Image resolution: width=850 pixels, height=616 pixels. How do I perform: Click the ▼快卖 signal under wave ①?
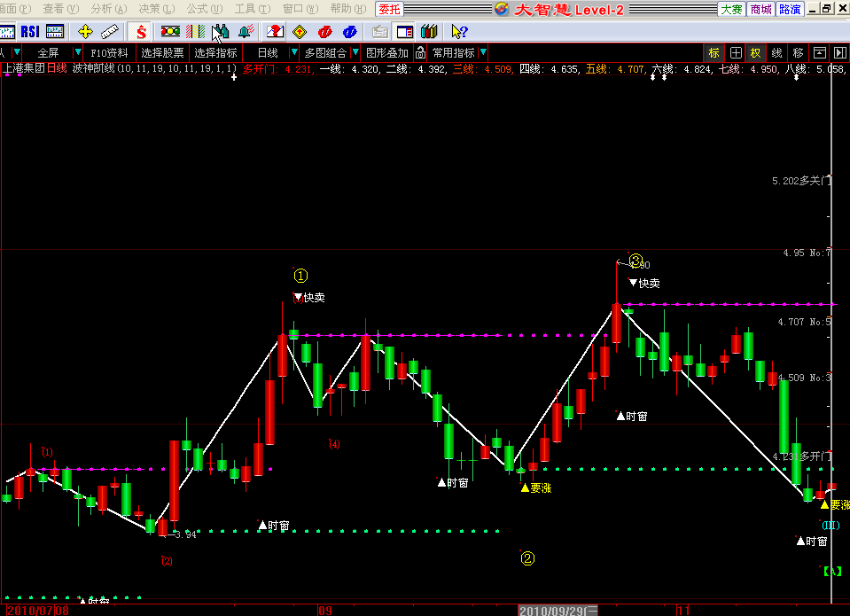click(309, 297)
